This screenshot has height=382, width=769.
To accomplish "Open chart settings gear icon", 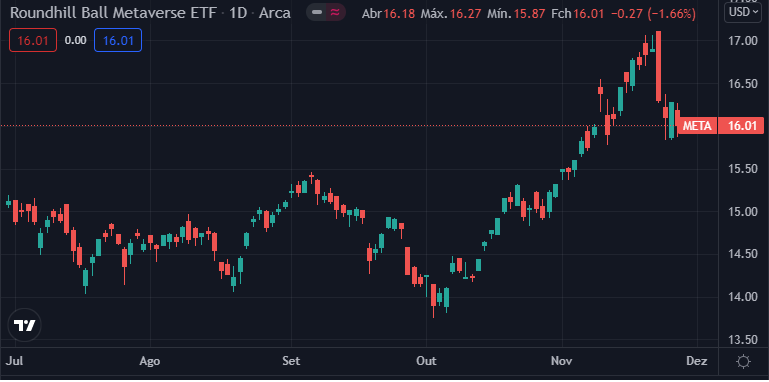I will [743, 362].
